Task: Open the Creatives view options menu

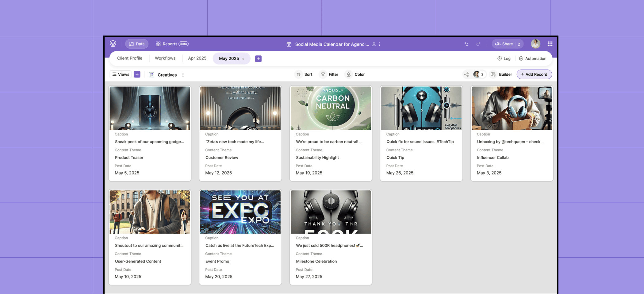Action: click(183, 75)
